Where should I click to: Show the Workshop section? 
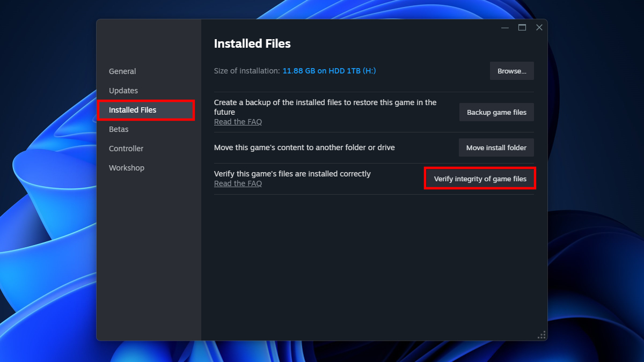pyautogui.click(x=127, y=168)
